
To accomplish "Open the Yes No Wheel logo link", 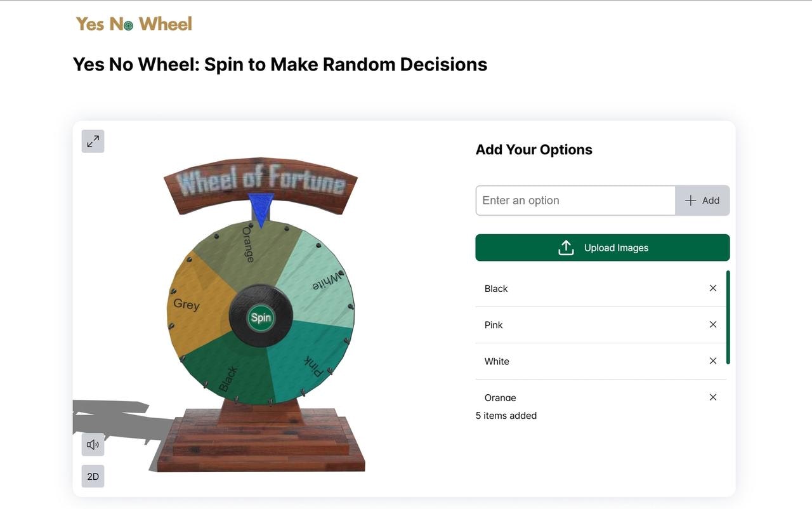I will (x=134, y=24).
